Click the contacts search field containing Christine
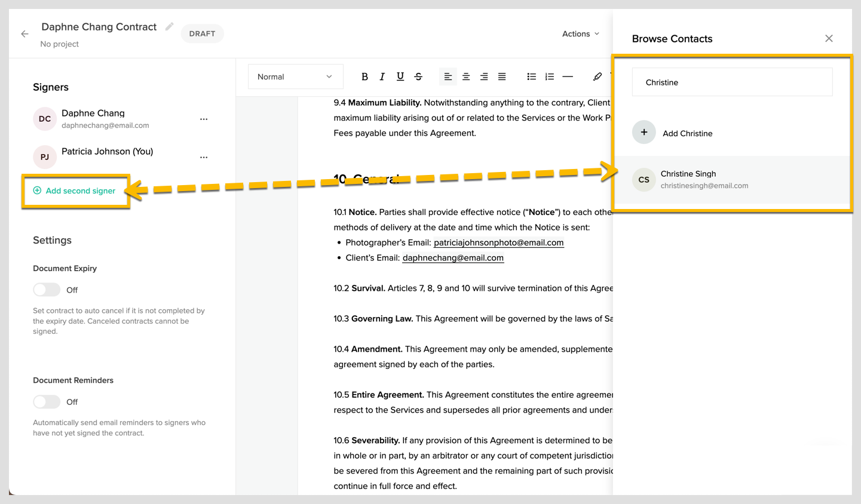This screenshot has width=861, height=504. pos(732,82)
